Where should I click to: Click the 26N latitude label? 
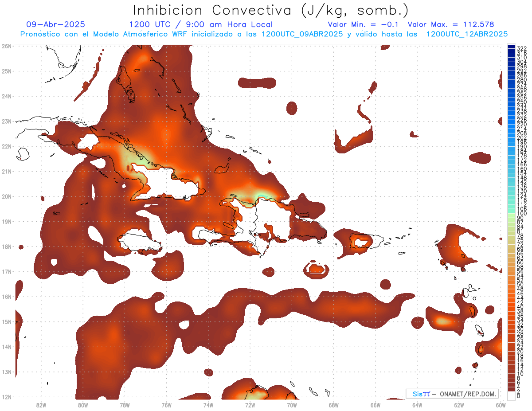(7, 46)
